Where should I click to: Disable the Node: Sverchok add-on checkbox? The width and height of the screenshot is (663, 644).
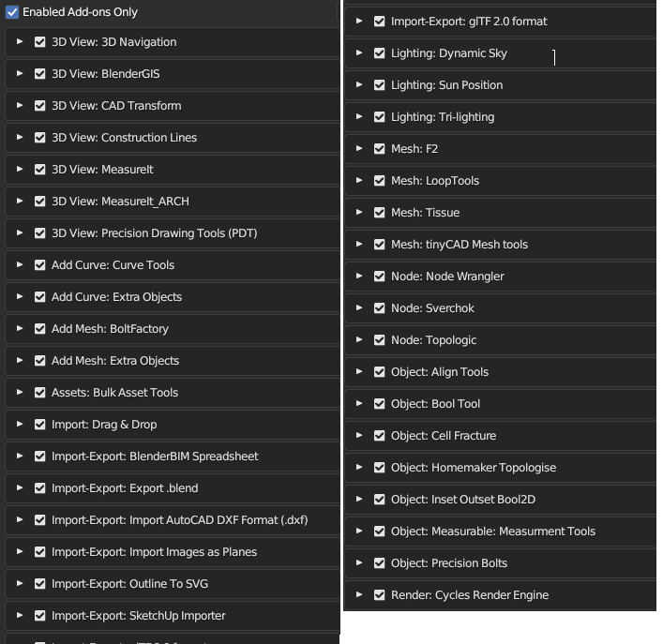pyautogui.click(x=379, y=308)
